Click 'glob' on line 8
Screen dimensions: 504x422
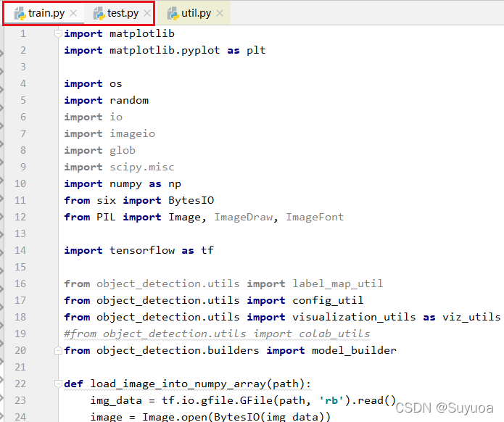(x=123, y=150)
